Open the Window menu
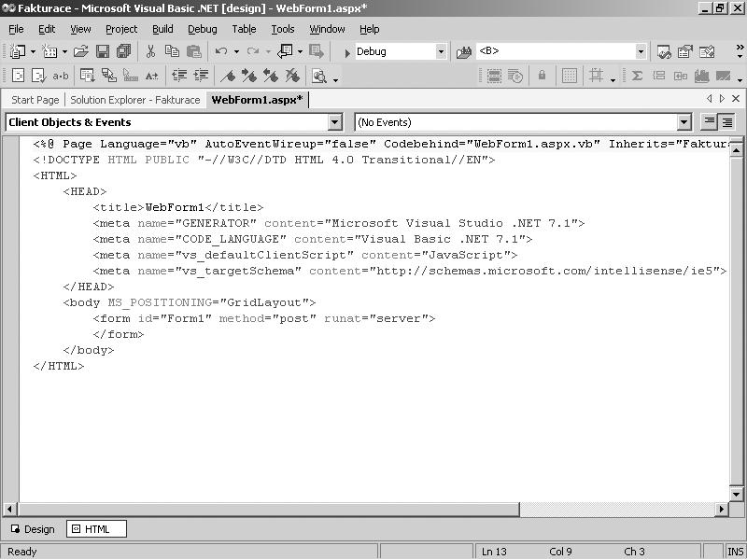Image resolution: width=747 pixels, height=560 pixels. (x=327, y=29)
